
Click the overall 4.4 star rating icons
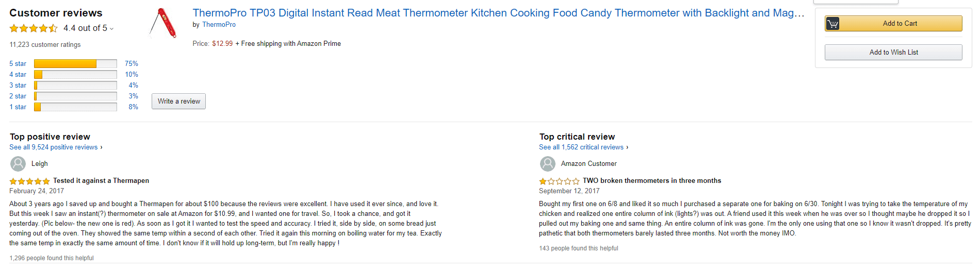[x=34, y=28]
